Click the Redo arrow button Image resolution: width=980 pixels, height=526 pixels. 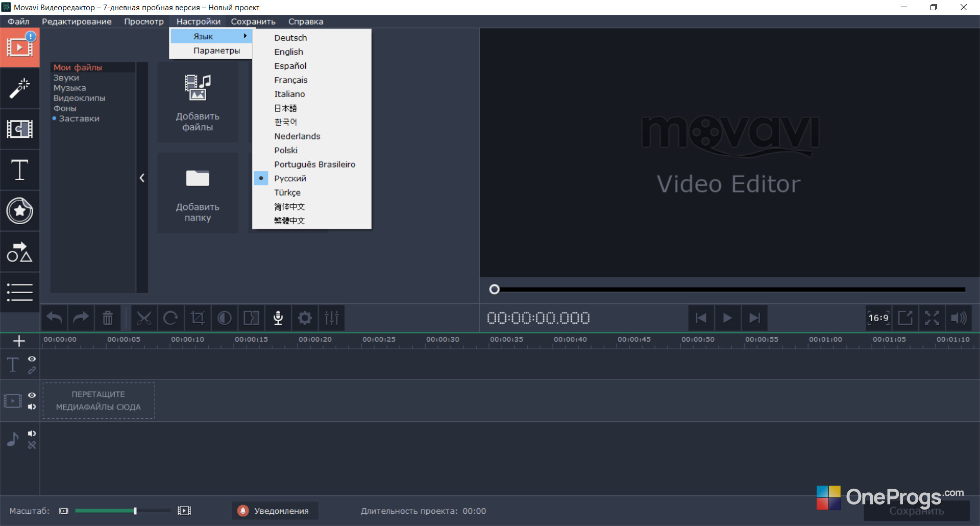pos(81,318)
